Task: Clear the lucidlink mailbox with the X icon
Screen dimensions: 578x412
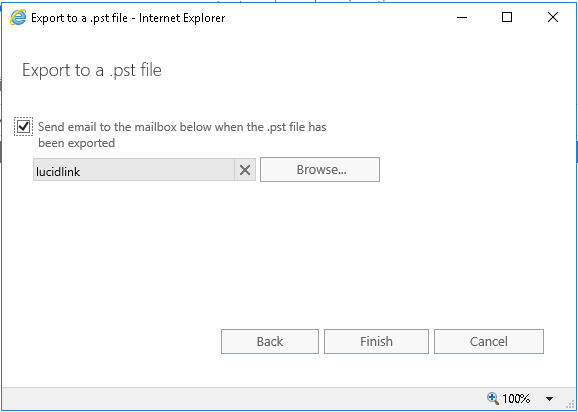Action: 245,170
